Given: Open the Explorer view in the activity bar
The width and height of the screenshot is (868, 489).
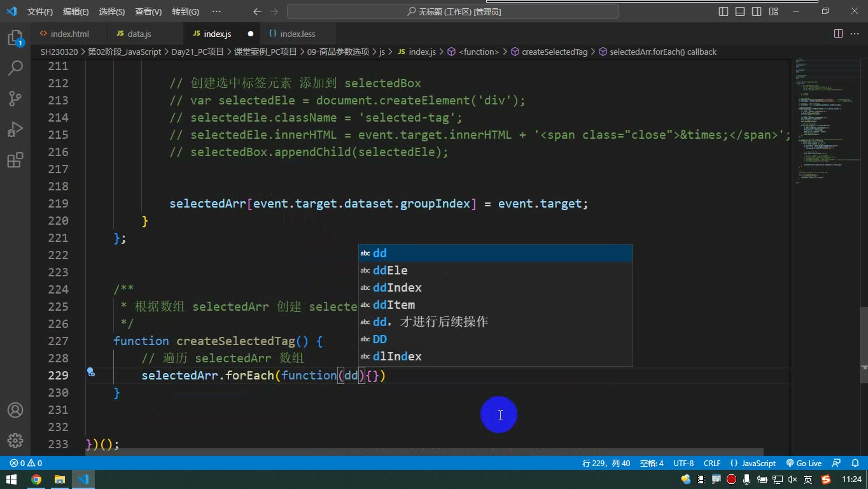Looking at the screenshot, I should click(15, 38).
